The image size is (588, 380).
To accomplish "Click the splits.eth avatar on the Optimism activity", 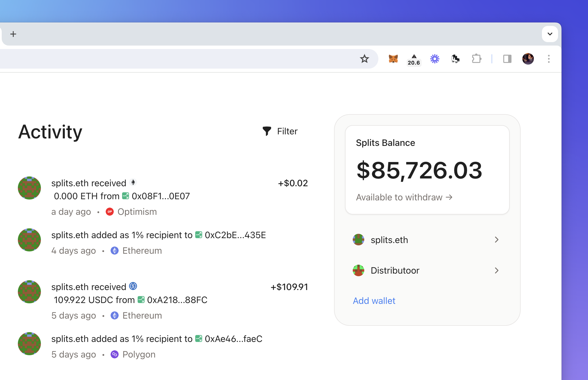I will tap(29, 188).
